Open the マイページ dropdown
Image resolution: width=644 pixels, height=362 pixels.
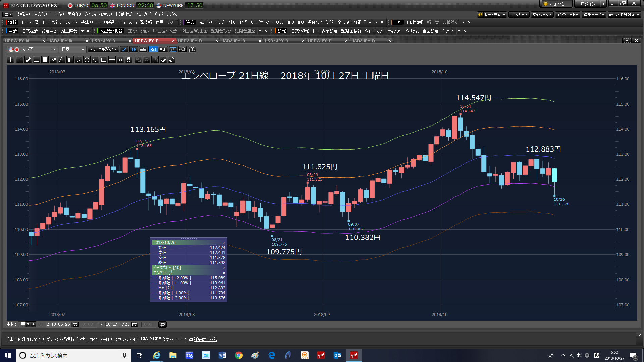pos(542,14)
